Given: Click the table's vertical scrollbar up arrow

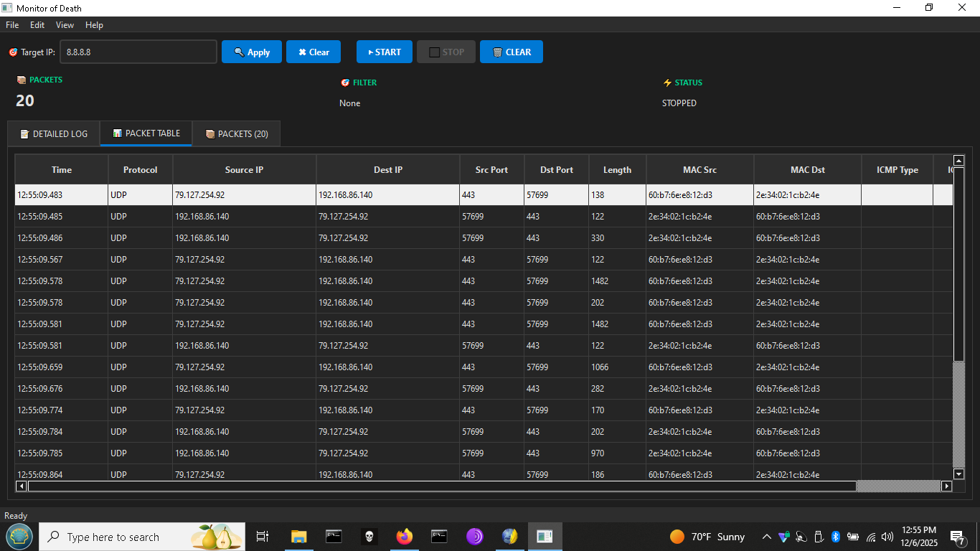Looking at the screenshot, I should (958, 161).
